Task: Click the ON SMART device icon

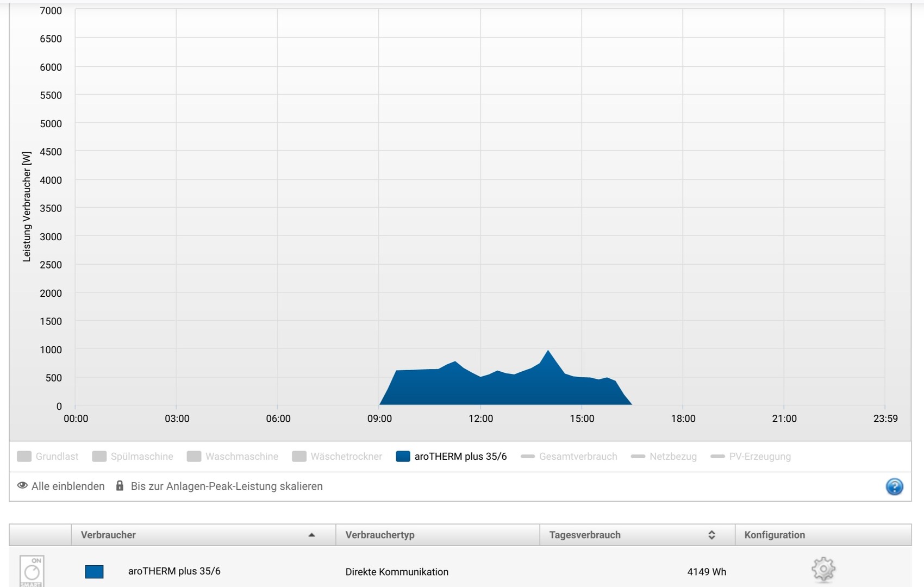Action: click(32, 571)
